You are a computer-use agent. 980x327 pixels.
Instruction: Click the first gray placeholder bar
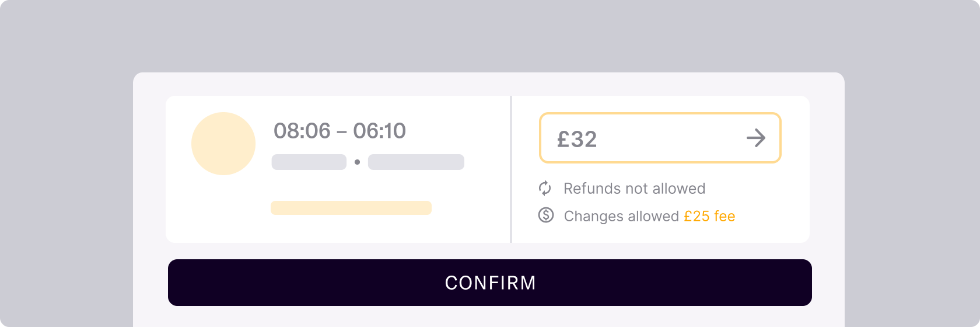pyautogui.click(x=309, y=162)
